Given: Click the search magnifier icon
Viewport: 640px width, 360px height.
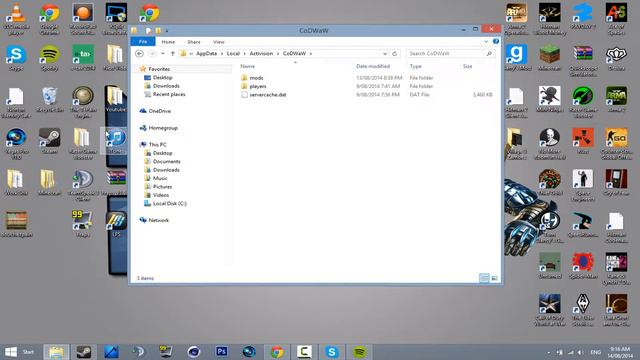Looking at the screenshot, I should (489, 53).
